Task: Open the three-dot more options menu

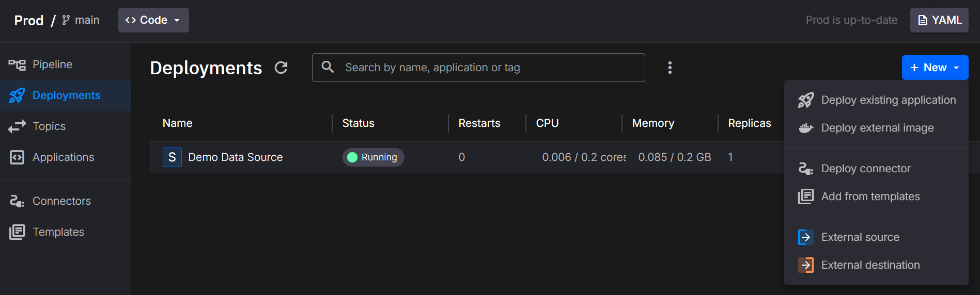Action: point(670,68)
